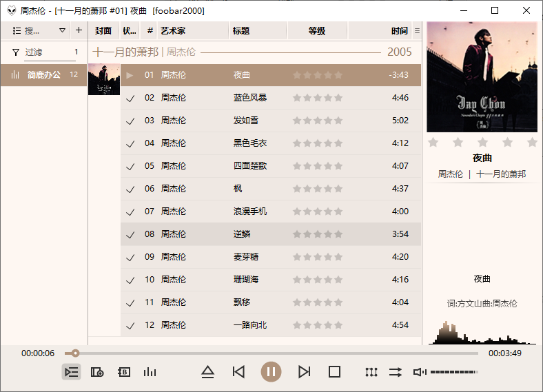Click the playing indicator on track 01
The width and height of the screenshot is (543, 392).
(x=130, y=75)
